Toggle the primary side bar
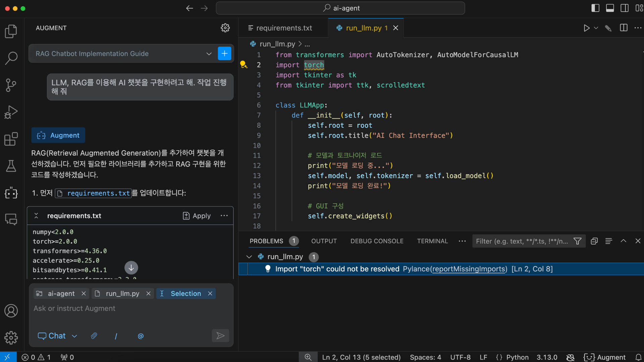Viewport: 644px width, 362px height. point(595,8)
